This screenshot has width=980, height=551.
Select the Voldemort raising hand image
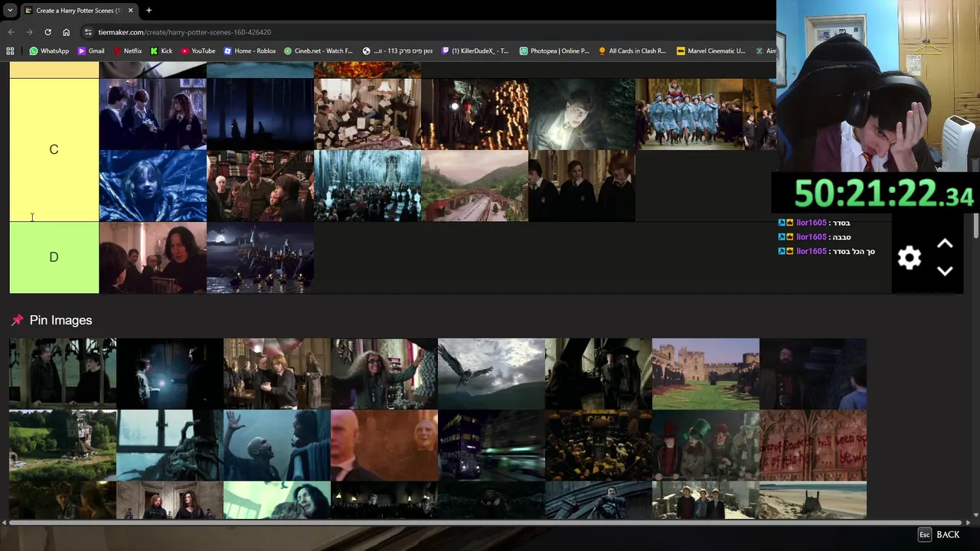[277, 445]
